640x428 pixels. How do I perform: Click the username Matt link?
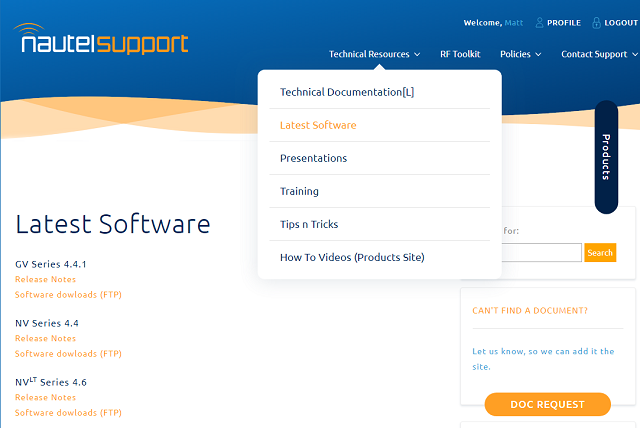513,23
